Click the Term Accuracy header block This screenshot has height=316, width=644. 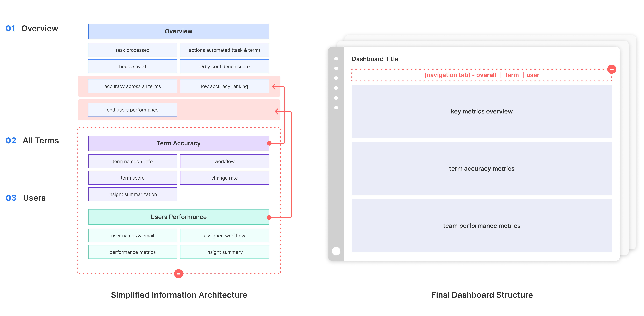(x=179, y=143)
